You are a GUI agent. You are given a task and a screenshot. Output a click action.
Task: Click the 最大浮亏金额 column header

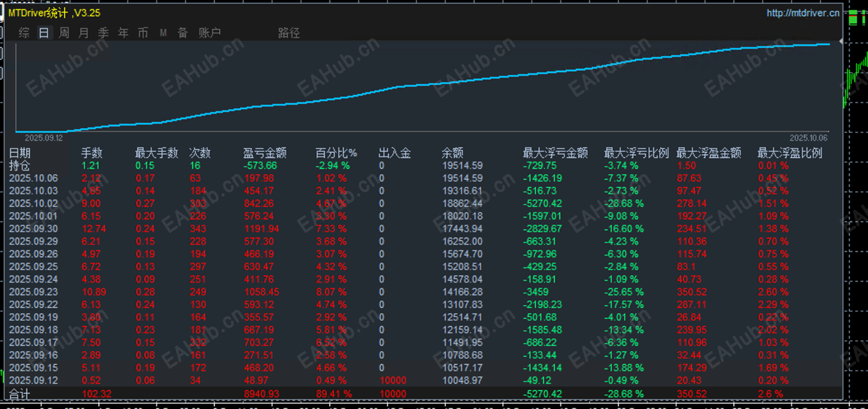[x=555, y=153]
